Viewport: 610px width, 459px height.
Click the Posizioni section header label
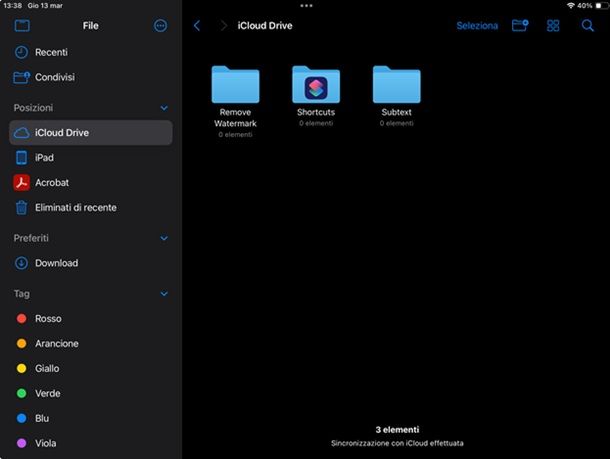coord(33,108)
